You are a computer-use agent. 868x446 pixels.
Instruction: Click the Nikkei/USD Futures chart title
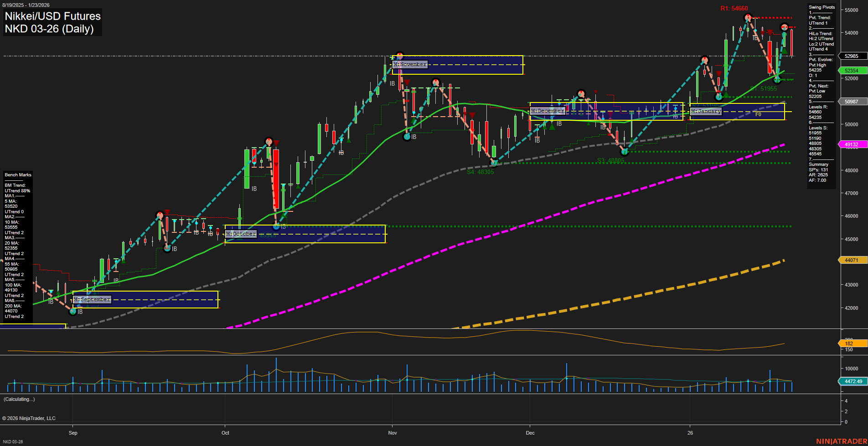pyautogui.click(x=52, y=16)
